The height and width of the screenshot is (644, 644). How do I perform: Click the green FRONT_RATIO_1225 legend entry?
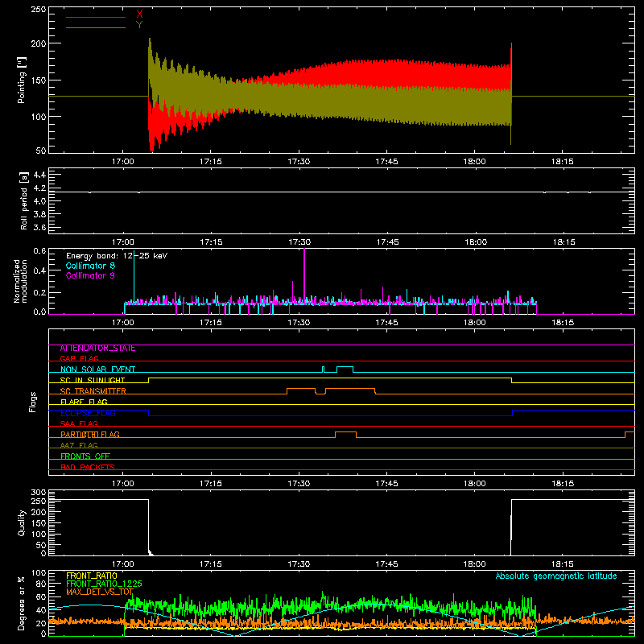[x=104, y=584]
